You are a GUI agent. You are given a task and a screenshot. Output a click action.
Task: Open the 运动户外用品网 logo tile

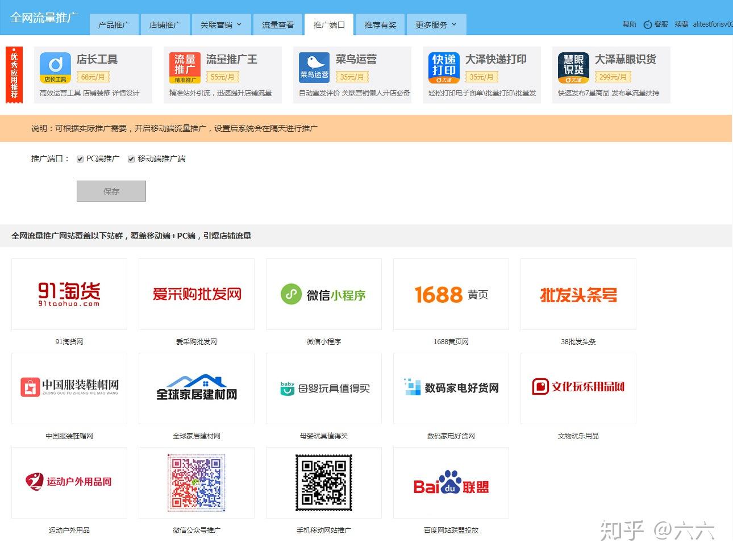pos(69,483)
